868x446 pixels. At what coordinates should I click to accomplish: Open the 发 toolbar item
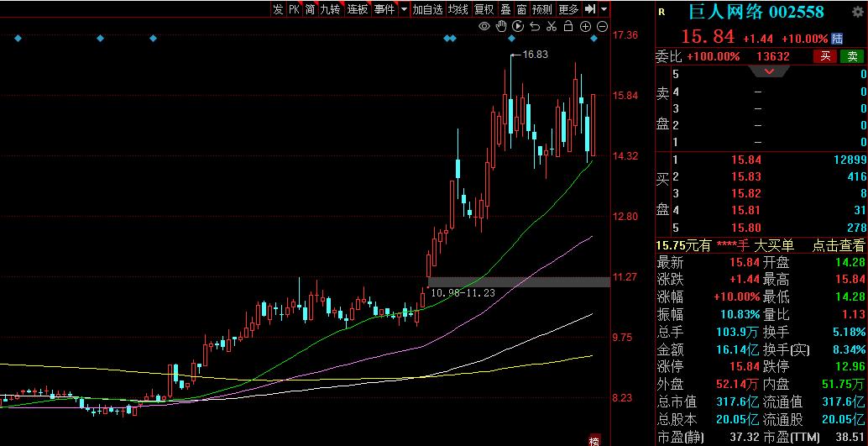(x=278, y=9)
